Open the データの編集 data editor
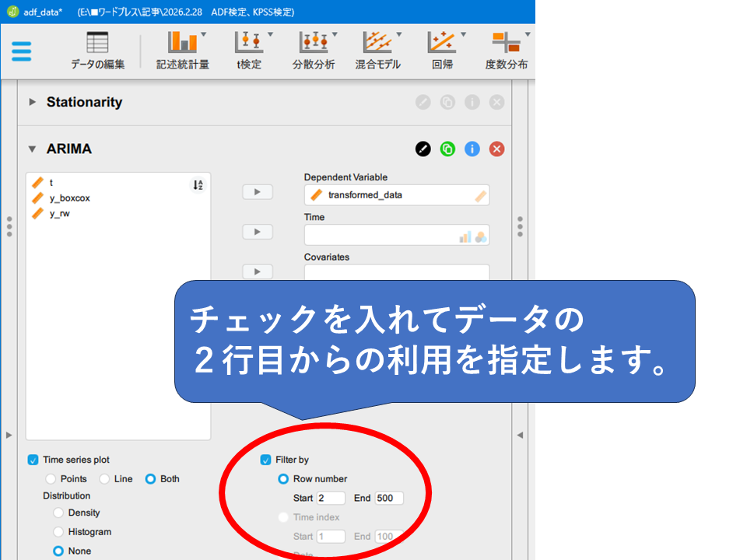The height and width of the screenshot is (560, 747). (97, 51)
